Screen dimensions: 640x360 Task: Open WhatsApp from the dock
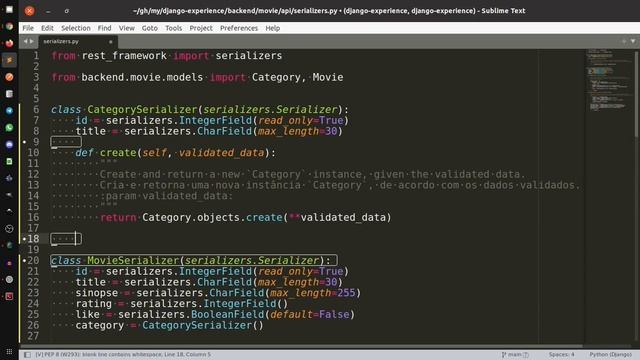pyautogui.click(x=9, y=127)
